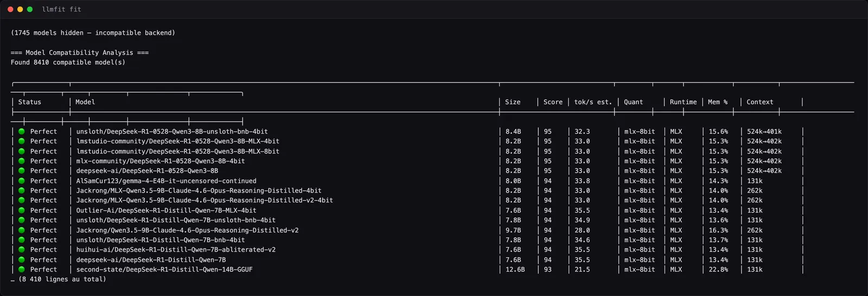Screen dimensions: 868x296
Task: Click the 'Model Compatibility Analysis' heading
Action: click(x=80, y=53)
